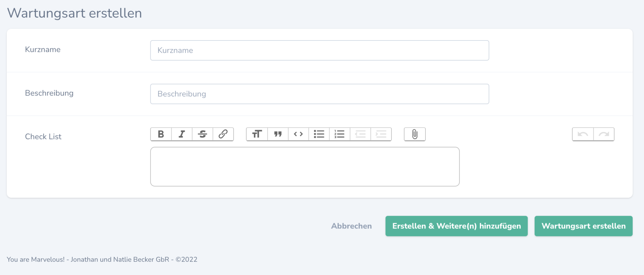Decrease the list indent level

(x=360, y=134)
